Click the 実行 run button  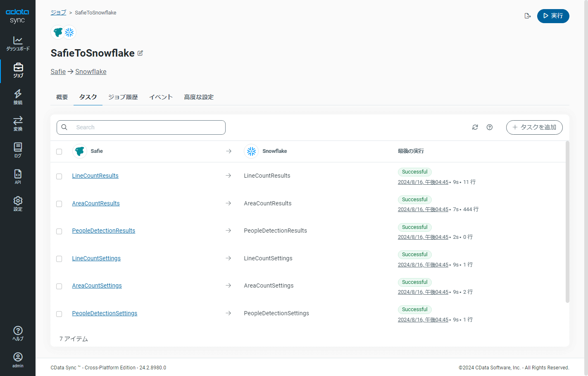pos(553,16)
